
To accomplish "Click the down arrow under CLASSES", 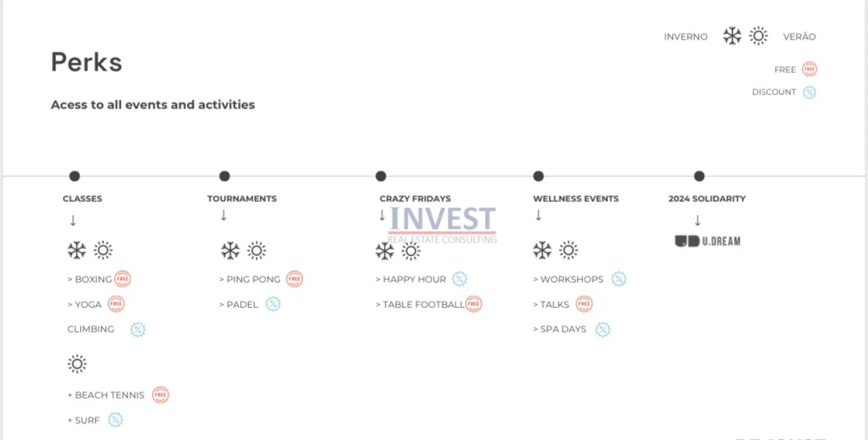I will [x=73, y=221].
